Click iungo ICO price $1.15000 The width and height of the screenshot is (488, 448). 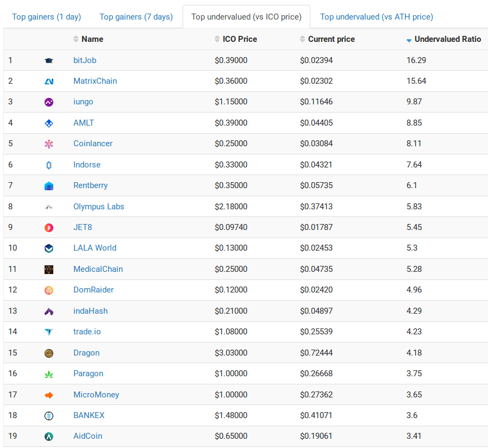tap(231, 102)
